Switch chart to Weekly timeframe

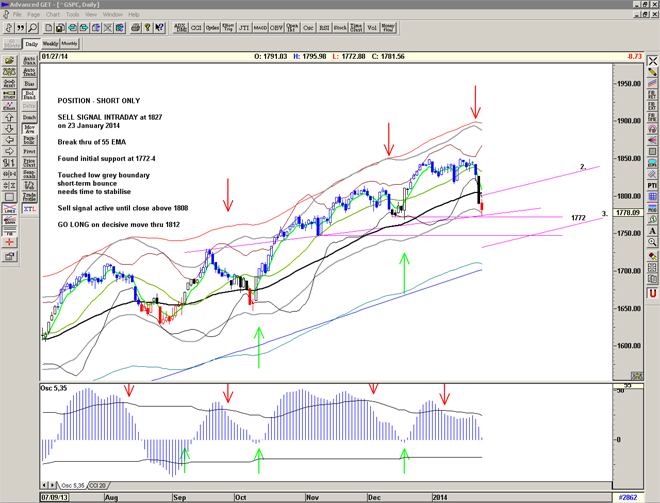tap(50, 44)
